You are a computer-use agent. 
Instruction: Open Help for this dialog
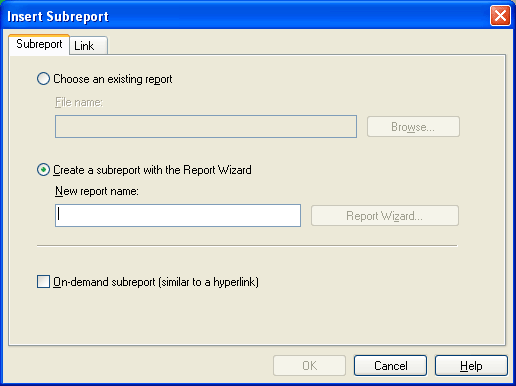[471, 366]
